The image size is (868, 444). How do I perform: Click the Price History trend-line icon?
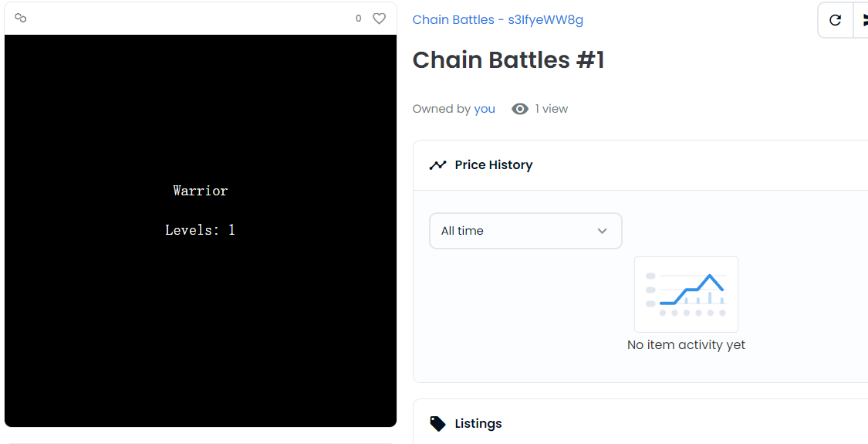pyautogui.click(x=437, y=165)
